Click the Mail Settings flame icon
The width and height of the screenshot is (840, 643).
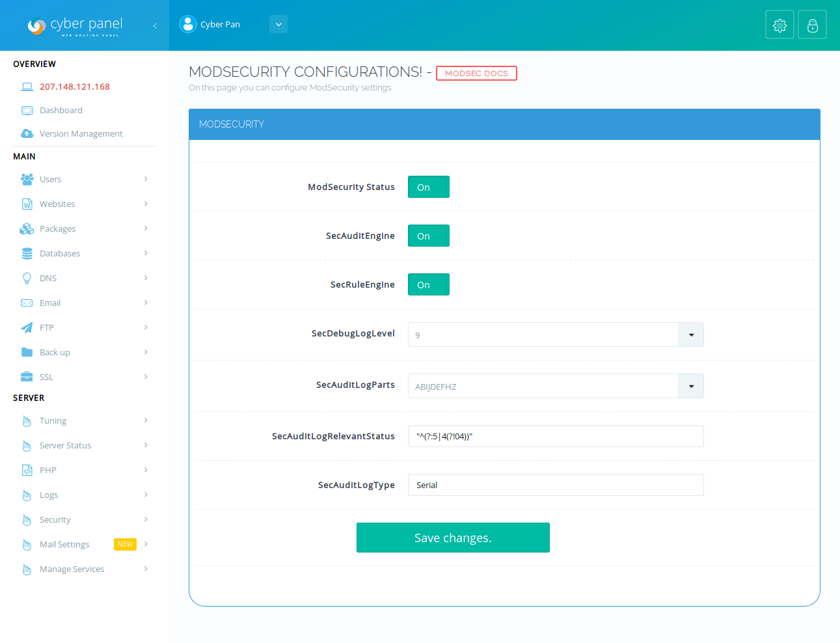(27, 545)
